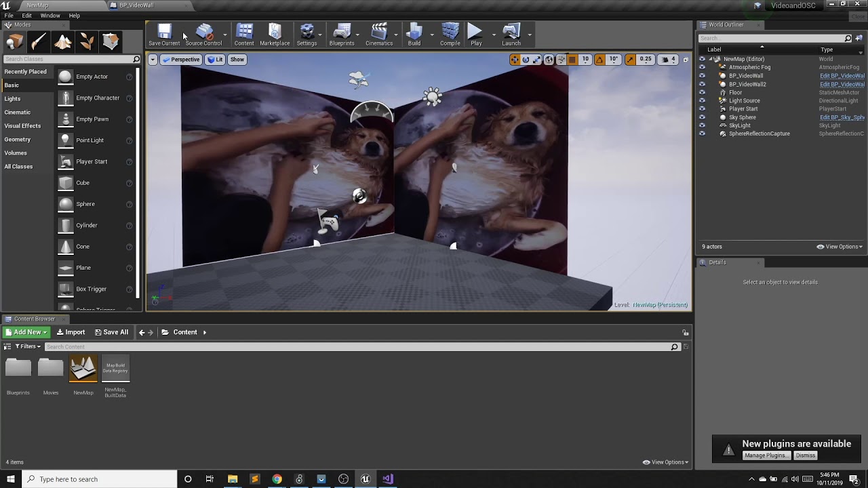Viewport: 868px width, 488px height.
Task: Toggle surface snapping icon in viewport
Action: click(x=561, y=60)
